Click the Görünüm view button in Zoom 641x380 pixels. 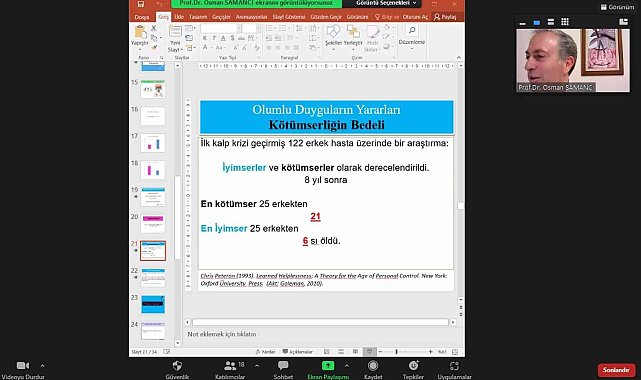[617, 7]
